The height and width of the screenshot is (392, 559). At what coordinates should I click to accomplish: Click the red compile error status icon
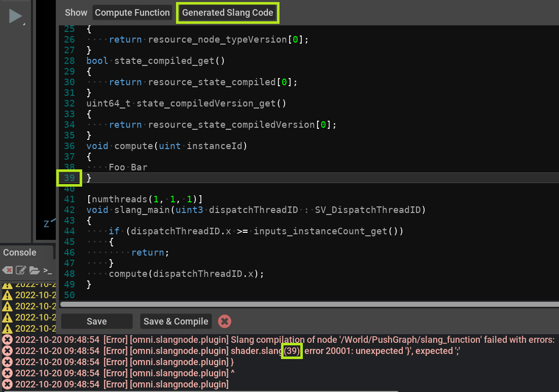(x=225, y=321)
